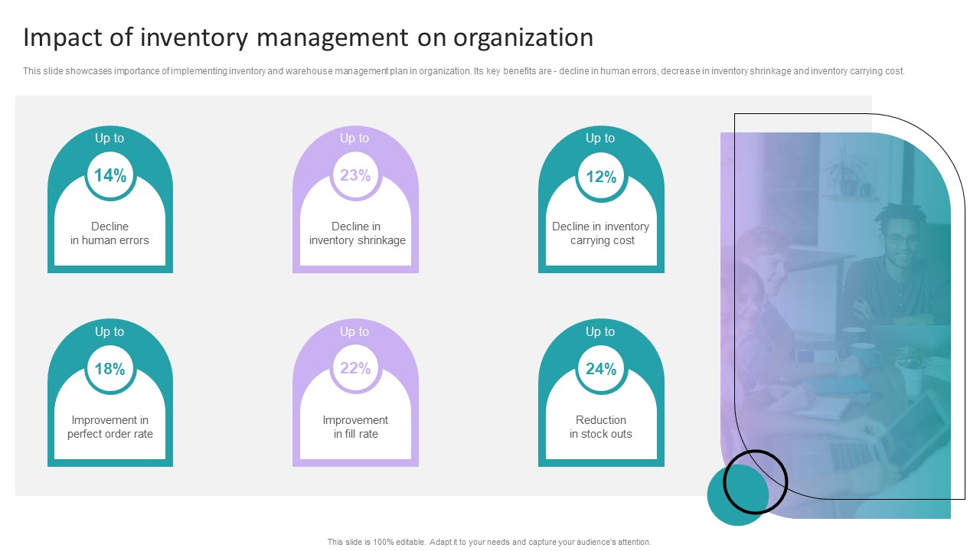
Task: Click 'Up to' above the 14% badge
Action: 109,139
